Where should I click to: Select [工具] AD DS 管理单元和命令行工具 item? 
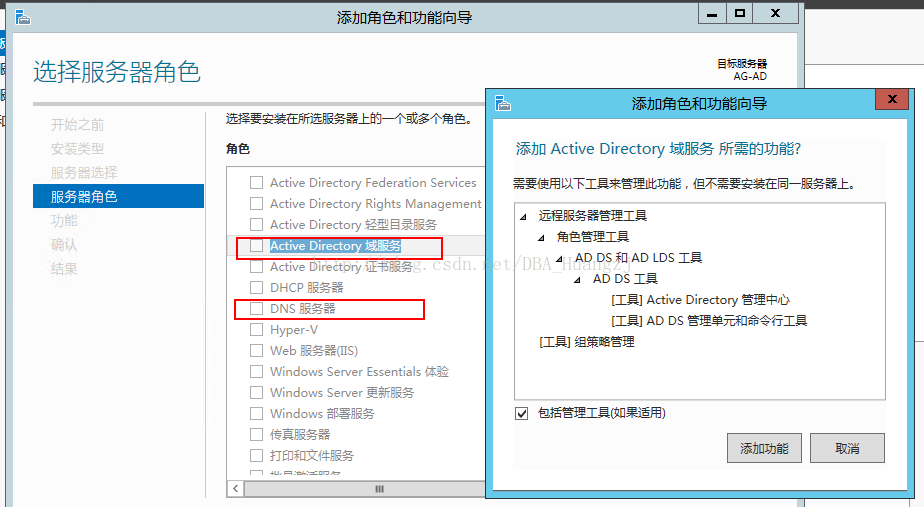[709, 321]
